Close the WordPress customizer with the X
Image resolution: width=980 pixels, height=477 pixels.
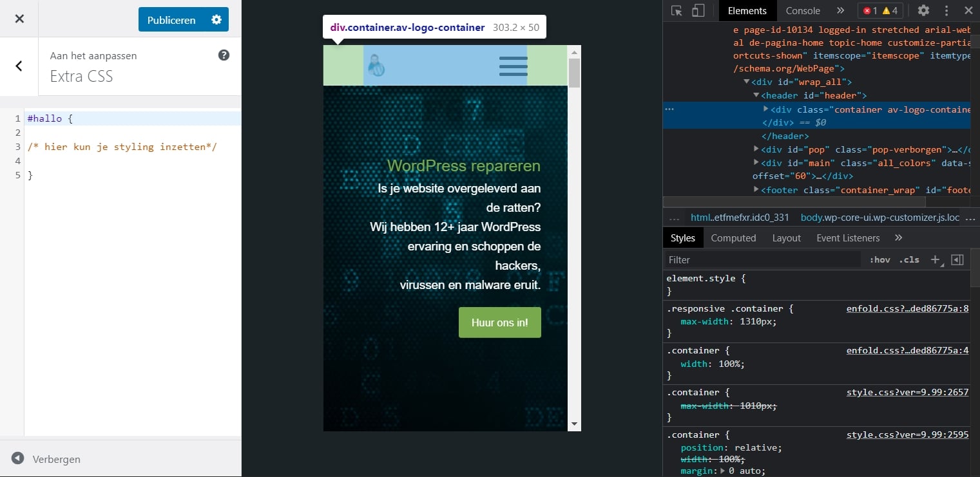pyautogui.click(x=19, y=19)
